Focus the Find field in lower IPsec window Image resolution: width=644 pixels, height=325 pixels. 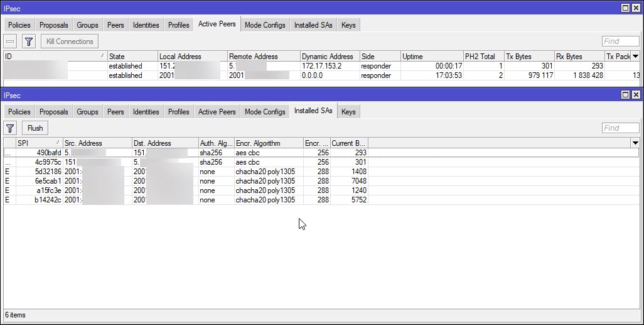tap(620, 128)
